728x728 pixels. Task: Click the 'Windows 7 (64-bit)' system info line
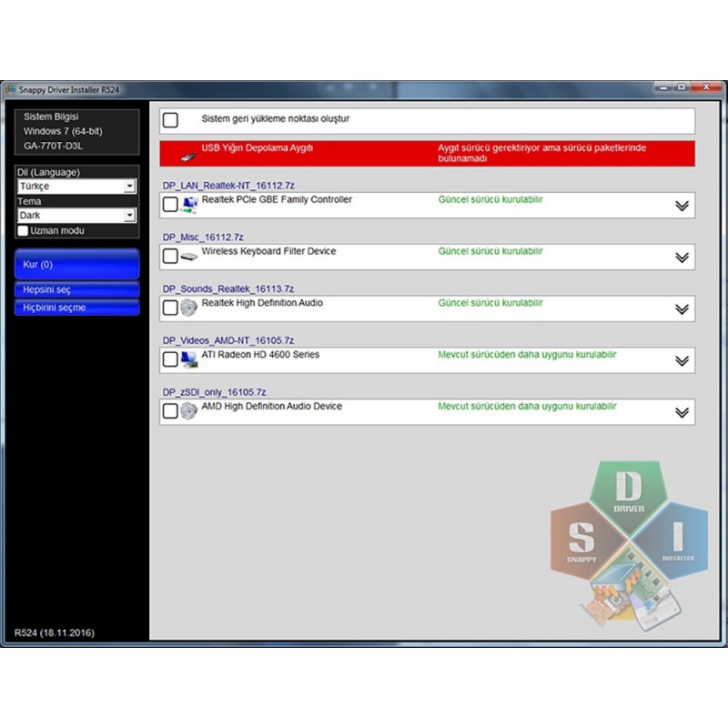(63, 131)
